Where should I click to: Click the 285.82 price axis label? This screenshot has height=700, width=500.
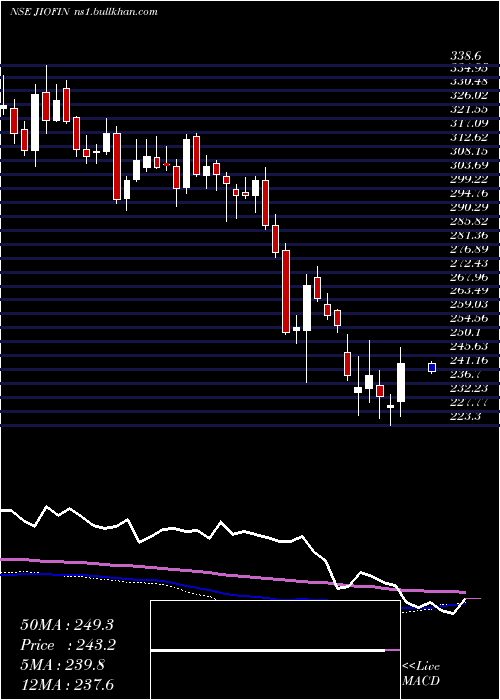click(x=468, y=221)
